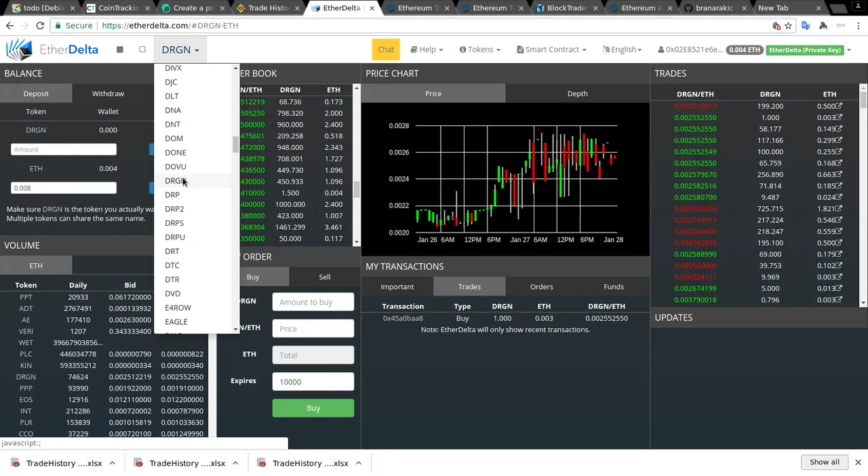The width and height of the screenshot is (868, 476).
Task: Open the English language dropdown
Action: point(622,49)
